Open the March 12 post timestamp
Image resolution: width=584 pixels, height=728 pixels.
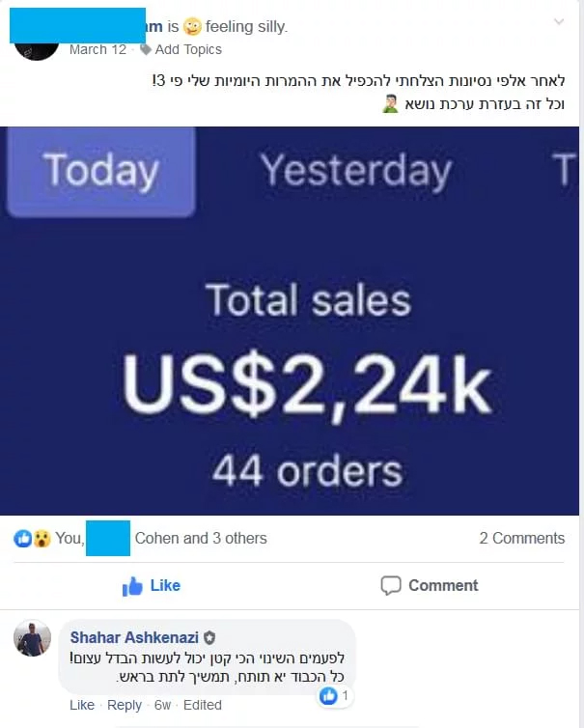tap(97, 49)
